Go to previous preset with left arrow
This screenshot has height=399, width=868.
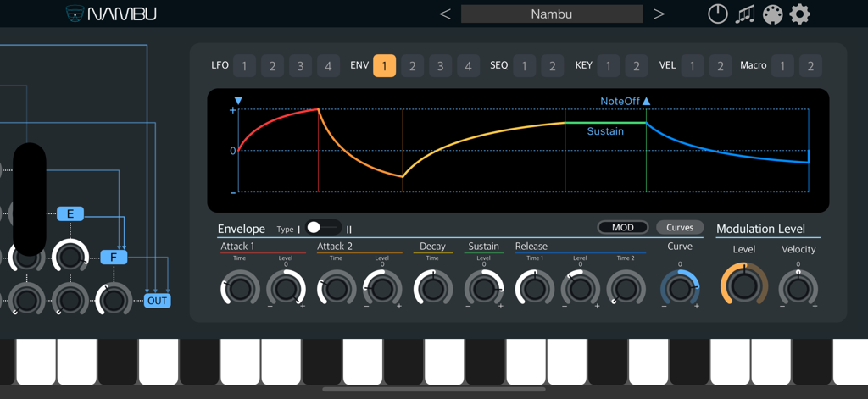tap(444, 14)
